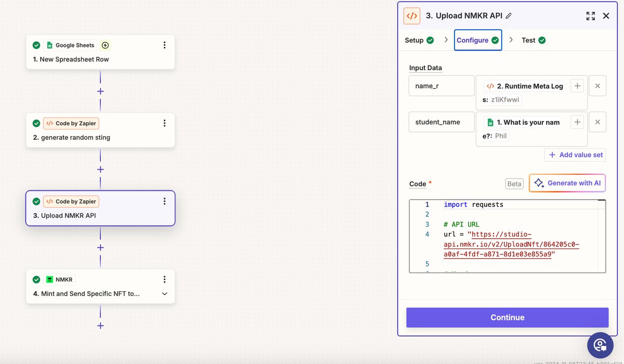Expand step 4 chevron dropdown

click(165, 294)
